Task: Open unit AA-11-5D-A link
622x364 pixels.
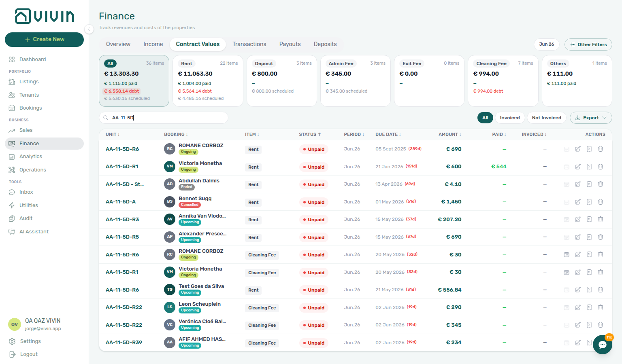Action: pos(121,202)
